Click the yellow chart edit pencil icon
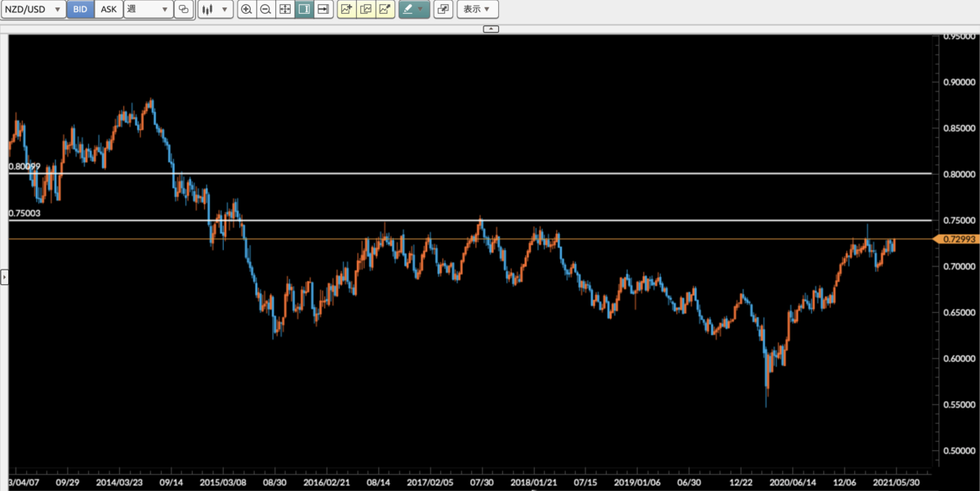 (385, 10)
